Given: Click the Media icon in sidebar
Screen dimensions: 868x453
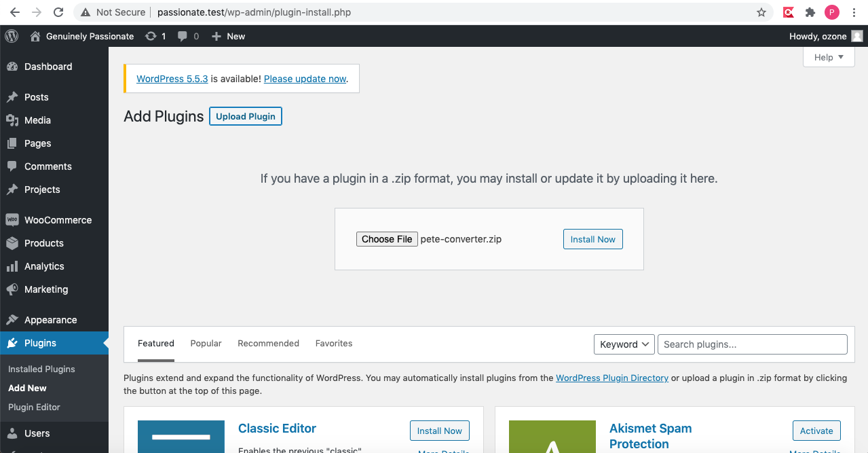Looking at the screenshot, I should point(12,120).
